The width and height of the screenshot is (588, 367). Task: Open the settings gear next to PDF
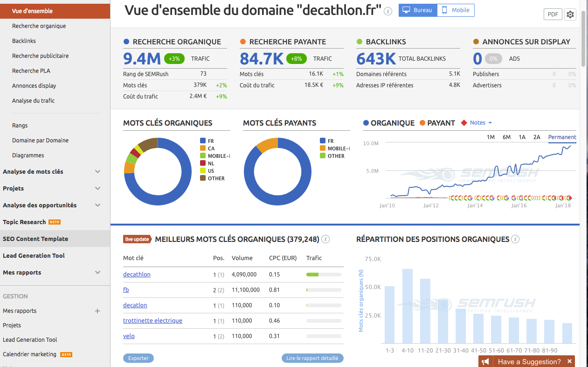570,14
